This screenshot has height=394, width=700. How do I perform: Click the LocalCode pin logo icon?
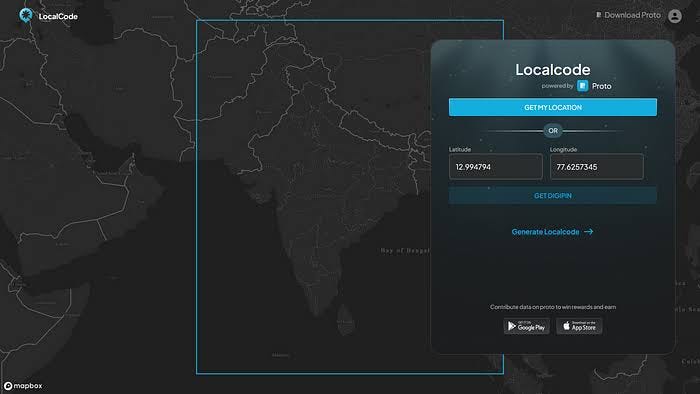pos(26,16)
